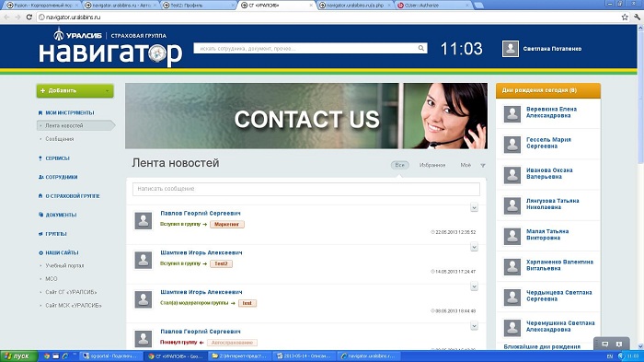Switch the feed filter to Моё
644x362 pixels.
point(466,165)
